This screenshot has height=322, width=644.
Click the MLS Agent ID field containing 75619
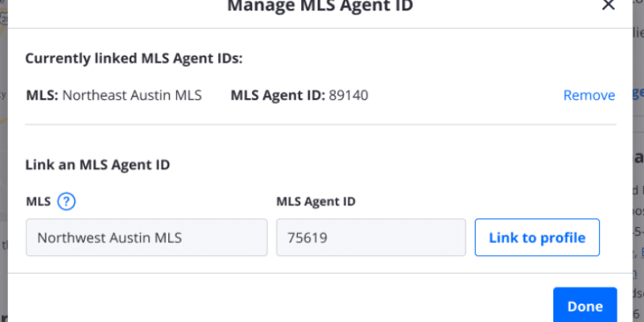click(x=370, y=237)
